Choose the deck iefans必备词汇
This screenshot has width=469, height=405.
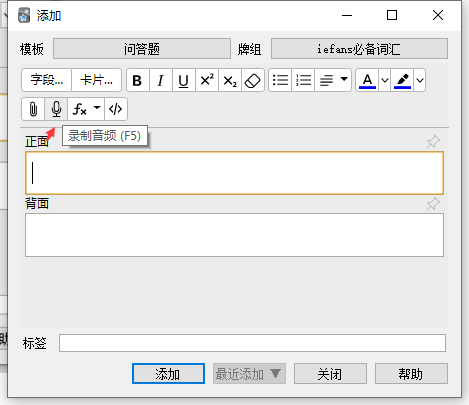click(359, 49)
